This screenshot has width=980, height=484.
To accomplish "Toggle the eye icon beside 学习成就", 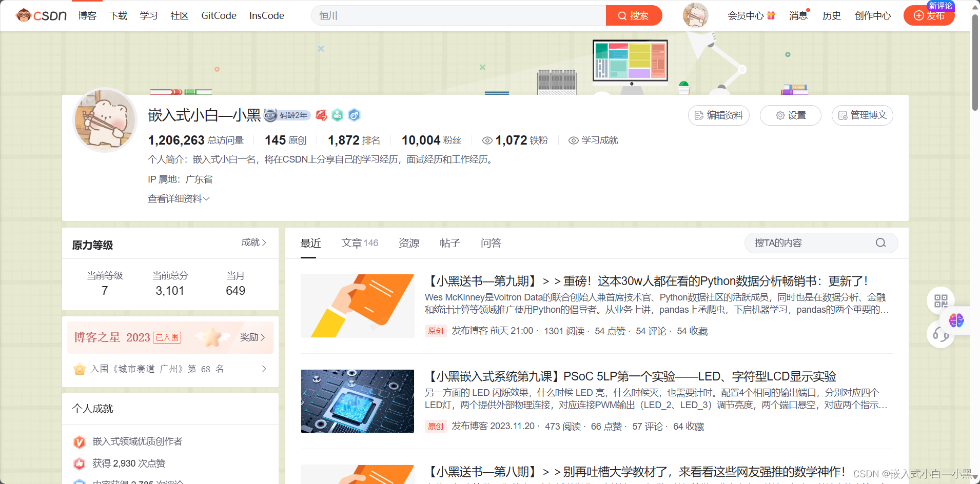I will pyautogui.click(x=573, y=140).
